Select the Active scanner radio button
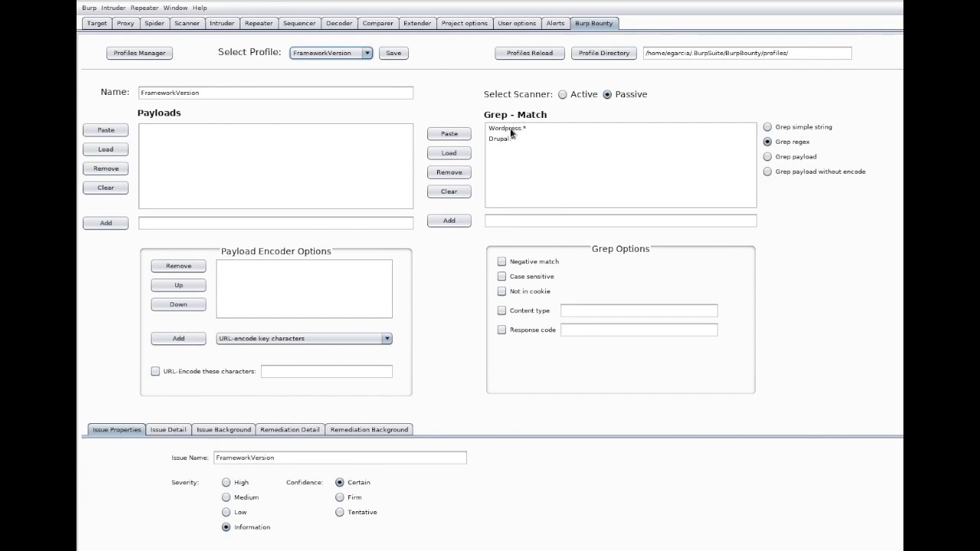980x551 pixels. coord(563,94)
